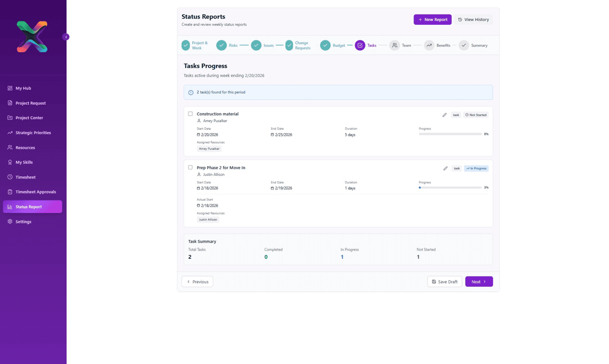Viewport: 609px width, 364px height.
Task: Open Timesheet from the sidebar clock icon
Action: (9, 177)
